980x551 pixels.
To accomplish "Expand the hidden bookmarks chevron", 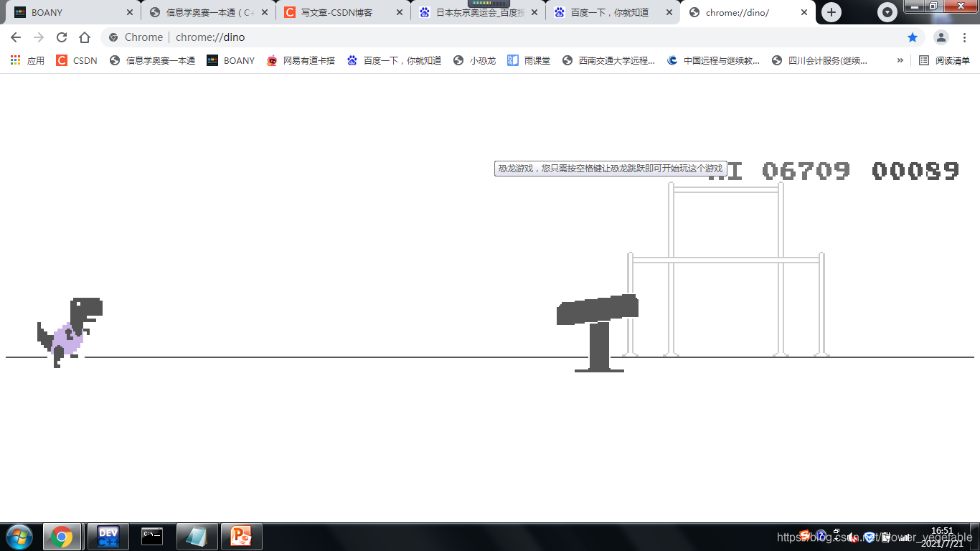I will (900, 60).
